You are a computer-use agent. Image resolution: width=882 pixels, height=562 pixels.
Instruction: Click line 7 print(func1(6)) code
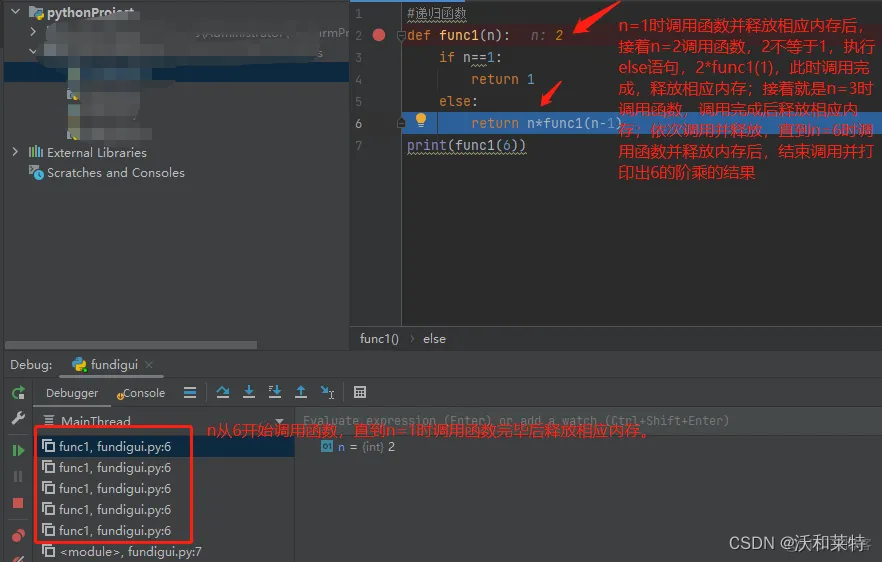[466, 145]
